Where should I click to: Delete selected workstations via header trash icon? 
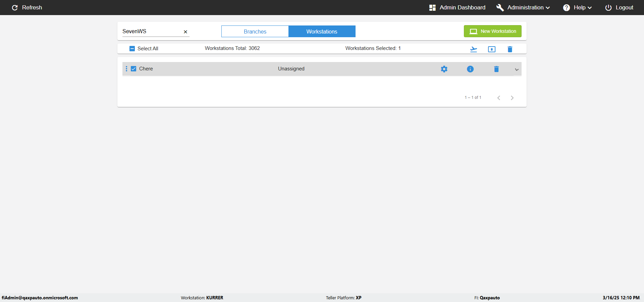(510, 49)
